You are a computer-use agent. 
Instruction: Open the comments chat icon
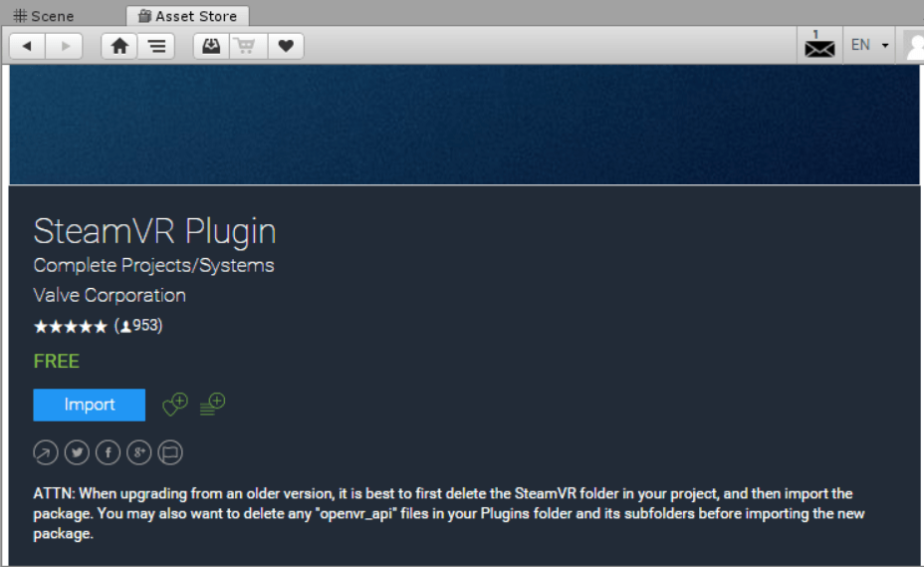pyautogui.click(x=170, y=453)
